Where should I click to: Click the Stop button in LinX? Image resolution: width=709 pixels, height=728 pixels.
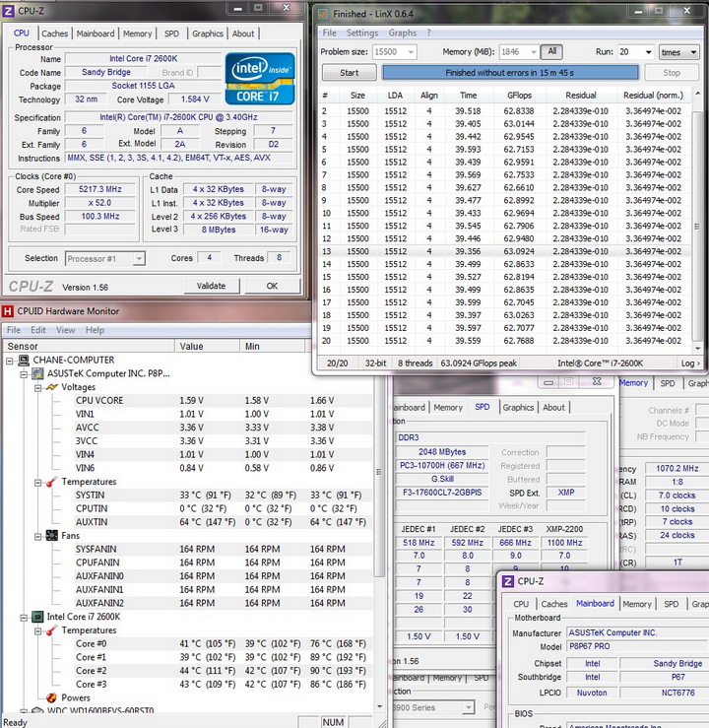[x=672, y=73]
